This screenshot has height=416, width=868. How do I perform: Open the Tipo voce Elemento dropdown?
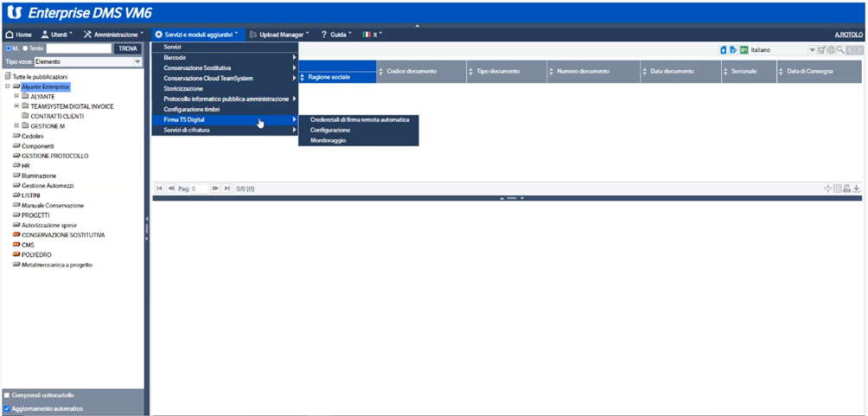pyautogui.click(x=87, y=62)
